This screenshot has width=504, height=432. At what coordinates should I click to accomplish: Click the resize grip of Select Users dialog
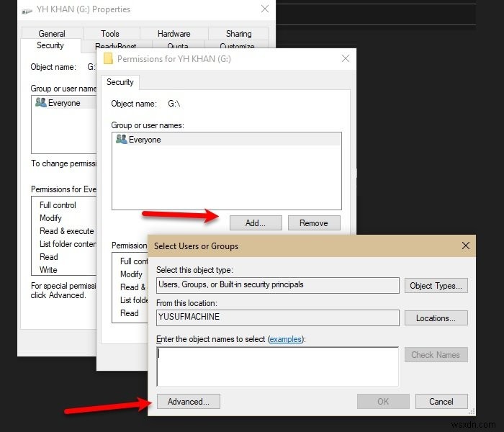pos(472,412)
